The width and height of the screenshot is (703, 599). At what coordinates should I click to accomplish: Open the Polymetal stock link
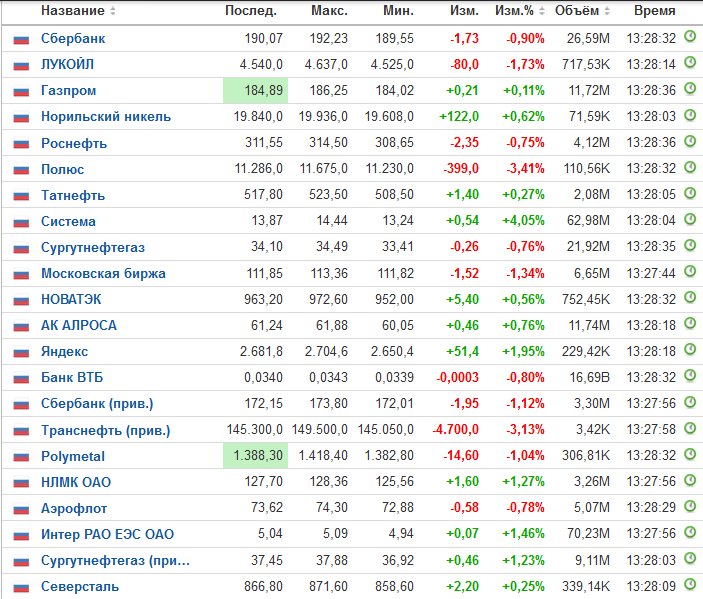point(73,456)
